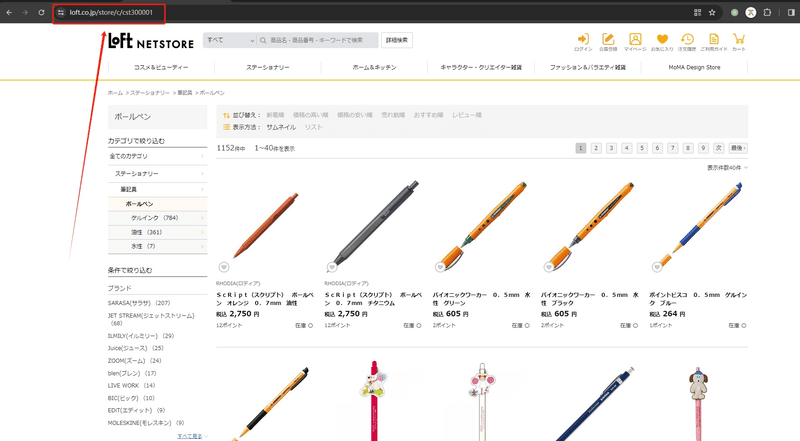Expand the 油性 (361) subcategory
Image resolution: width=800 pixels, height=441 pixels.
click(157, 232)
